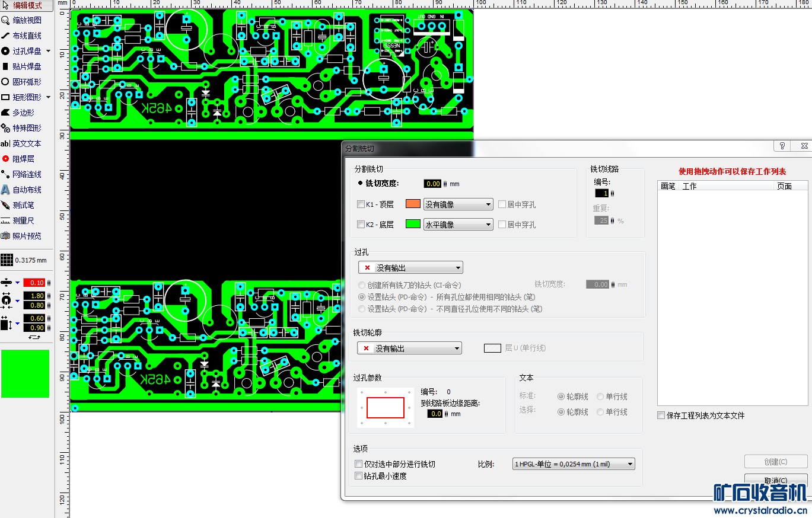812x518 pixels.
Task: Enable the K2 - 底层 checkbox
Action: pos(361,225)
